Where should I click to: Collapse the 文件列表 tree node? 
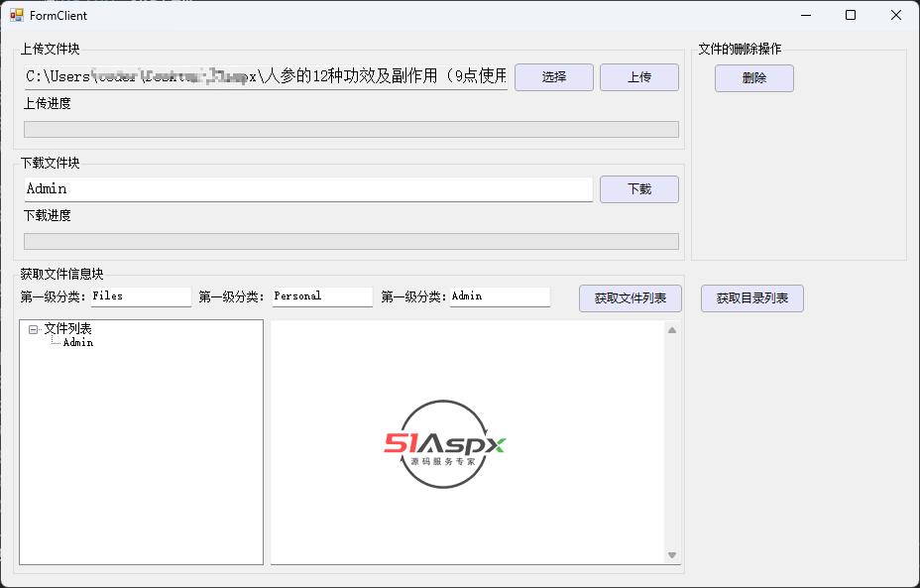tap(33, 330)
